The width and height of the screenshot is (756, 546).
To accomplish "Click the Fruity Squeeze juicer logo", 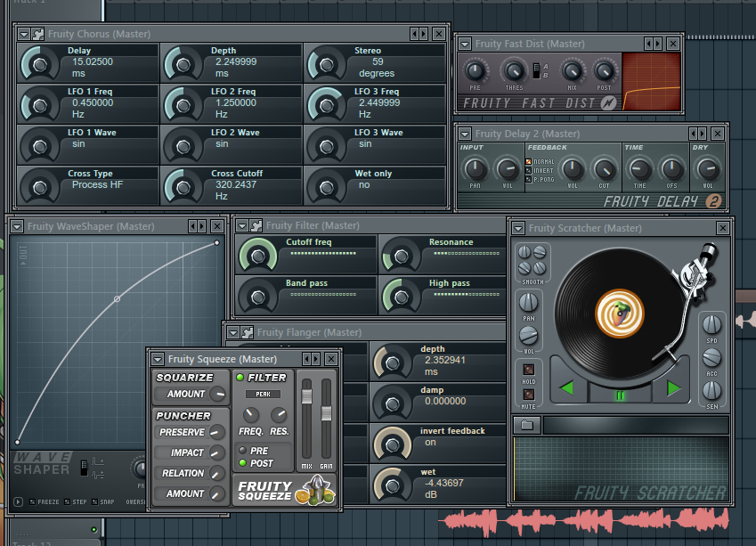I will pyautogui.click(x=315, y=490).
